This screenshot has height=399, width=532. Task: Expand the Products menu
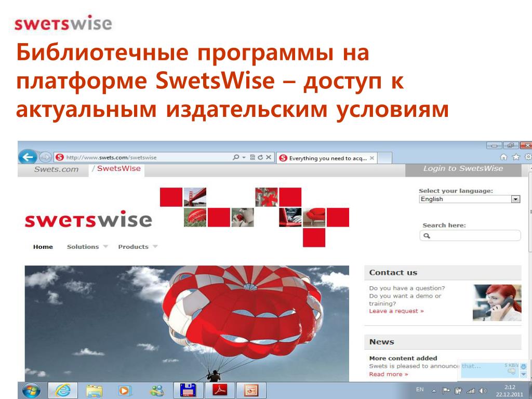[x=138, y=247]
